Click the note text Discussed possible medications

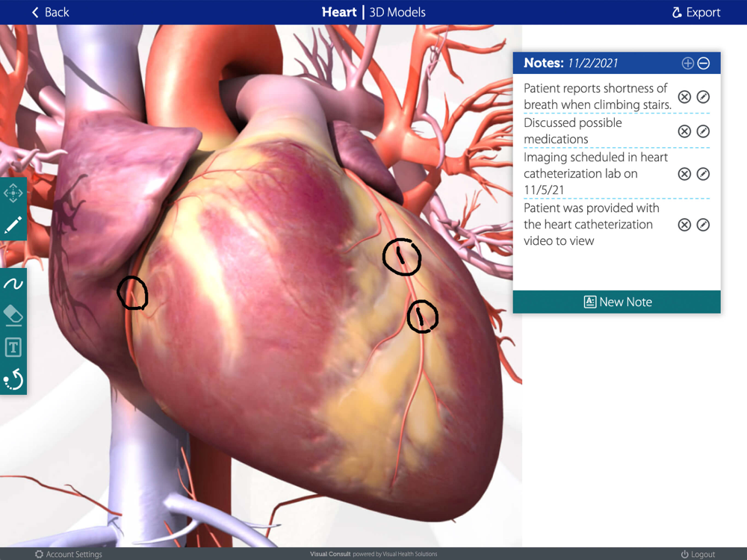[573, 131]
